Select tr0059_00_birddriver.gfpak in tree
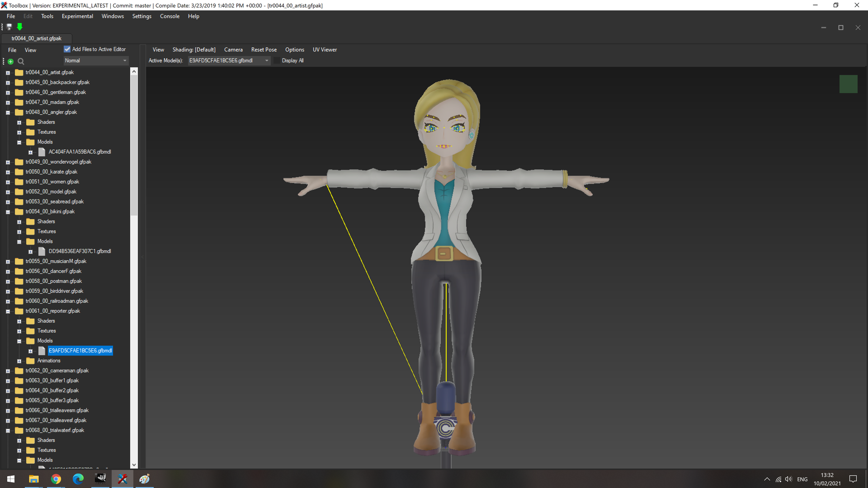 [54, 291]
